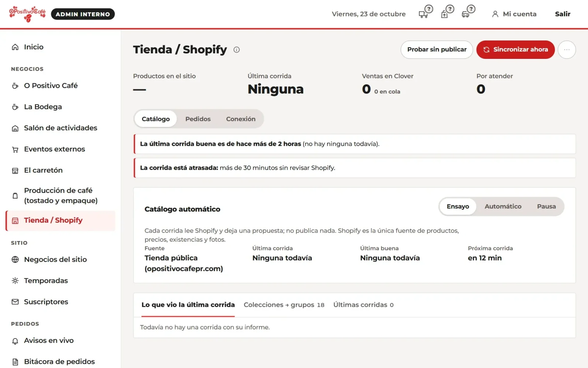
Task: Click the 'Viernes, 23 de octubre' date
Action: 369,14
